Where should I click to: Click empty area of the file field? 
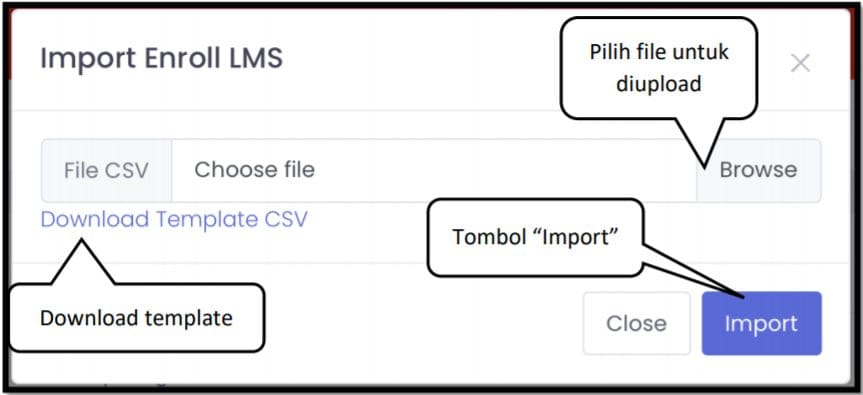click(x=495, y=170)
